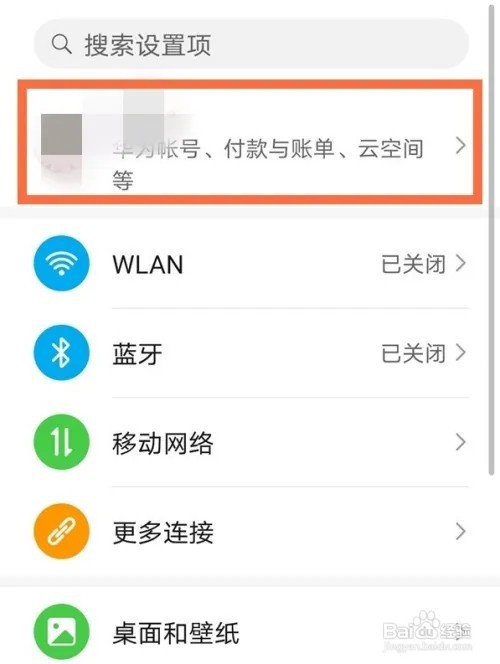Tap the green mobile network arrows icon
The height and width of the screenshot is (664, 500).
coord(61,442)
